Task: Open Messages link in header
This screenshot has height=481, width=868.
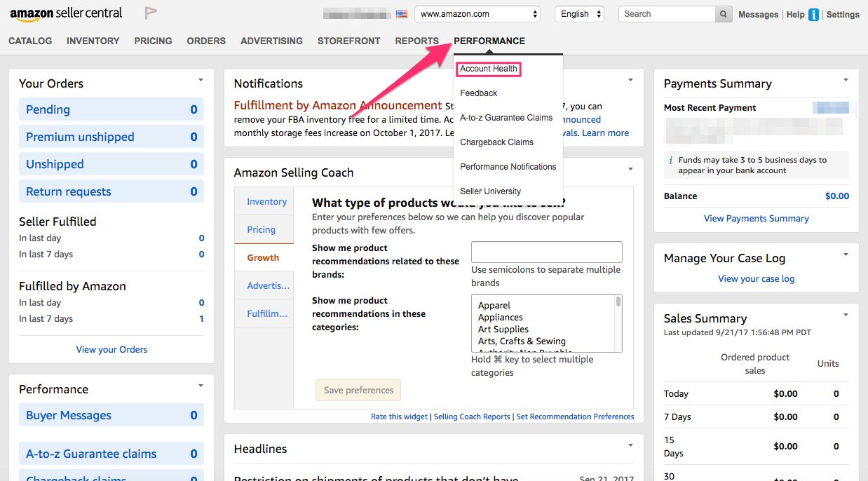Action: click(x=759, y=14)
